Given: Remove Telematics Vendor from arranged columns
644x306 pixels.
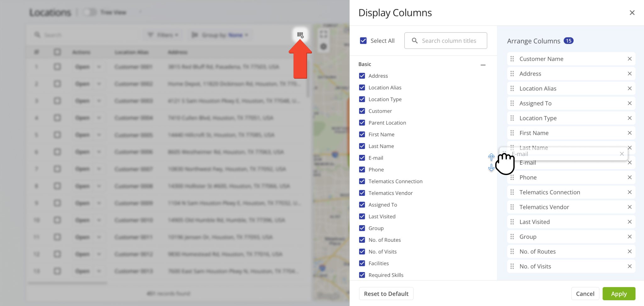Looking at the screenshot, I should (630, 207).
